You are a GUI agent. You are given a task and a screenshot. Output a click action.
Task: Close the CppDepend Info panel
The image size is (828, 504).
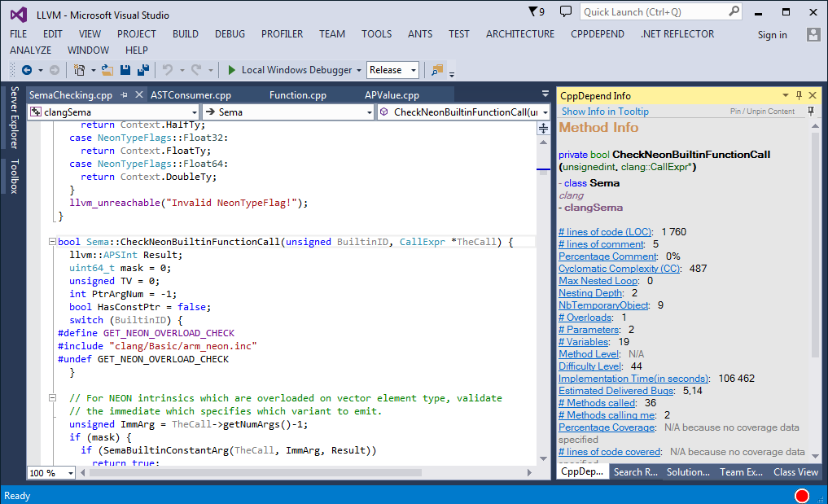pos(813,95)
